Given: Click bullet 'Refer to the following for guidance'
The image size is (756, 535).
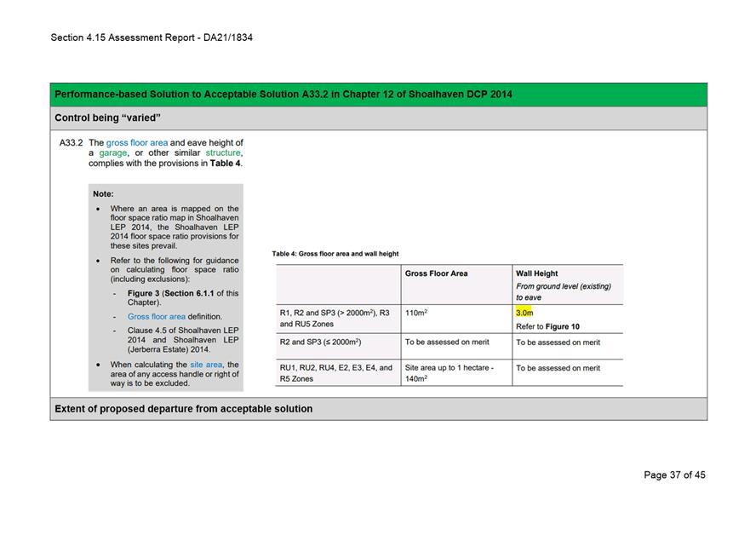Looking at the screenshot, I should click(174, 261).
